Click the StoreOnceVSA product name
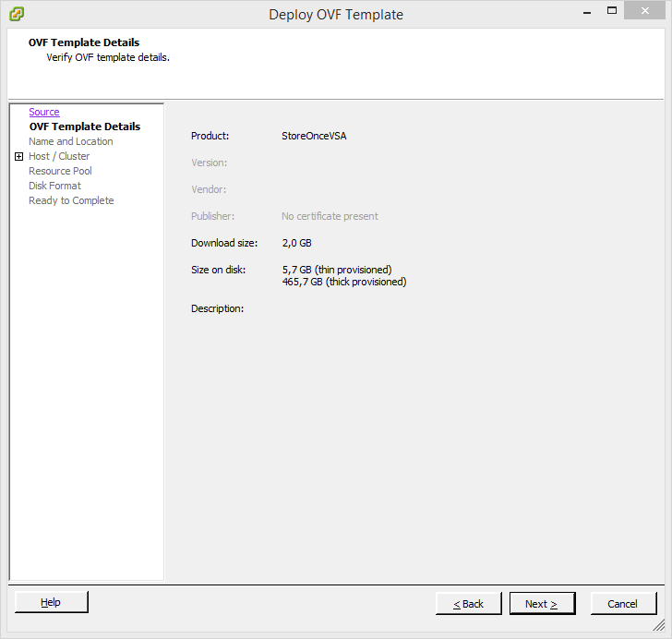 click(x=314, y=136)
